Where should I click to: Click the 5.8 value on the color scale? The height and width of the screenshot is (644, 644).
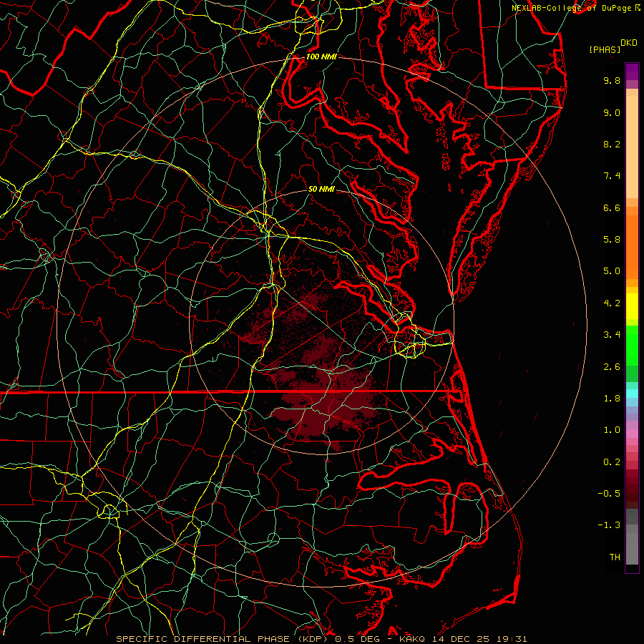click(612, 240)
